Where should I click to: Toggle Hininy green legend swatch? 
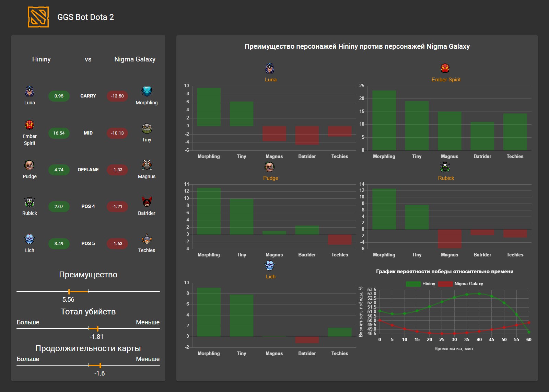[x=413, y=284]
